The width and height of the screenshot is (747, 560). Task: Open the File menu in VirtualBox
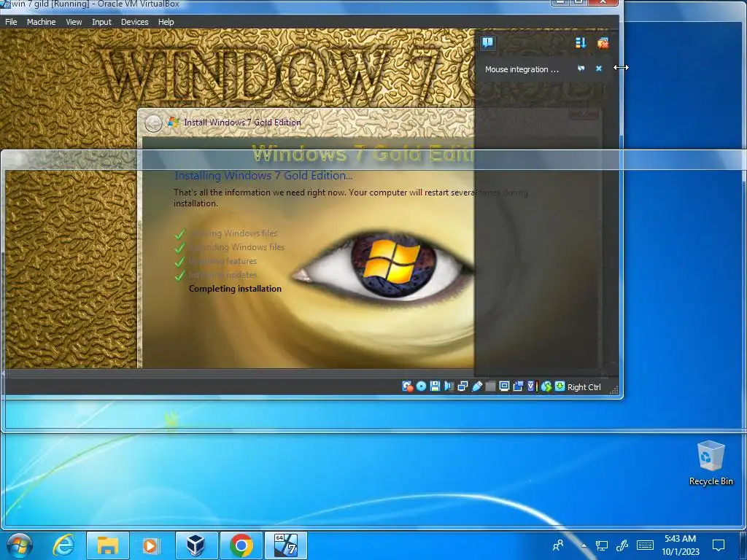click(11, 22)
